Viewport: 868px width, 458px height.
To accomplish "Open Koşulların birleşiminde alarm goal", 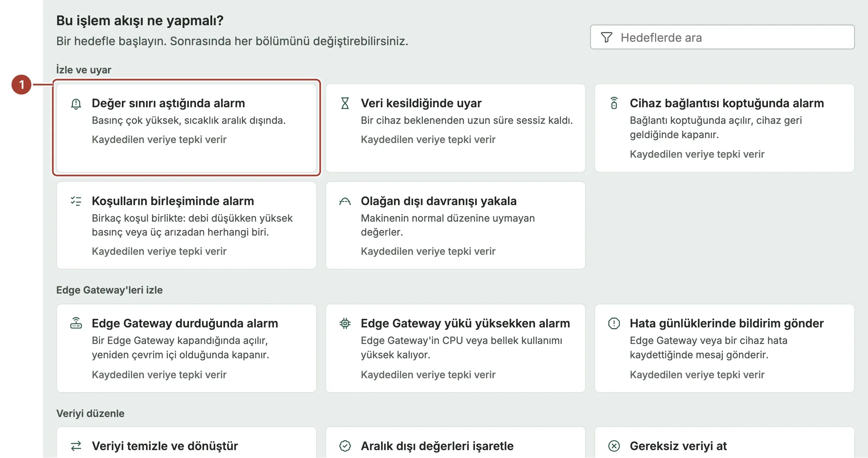I will [x=187, y=225].
